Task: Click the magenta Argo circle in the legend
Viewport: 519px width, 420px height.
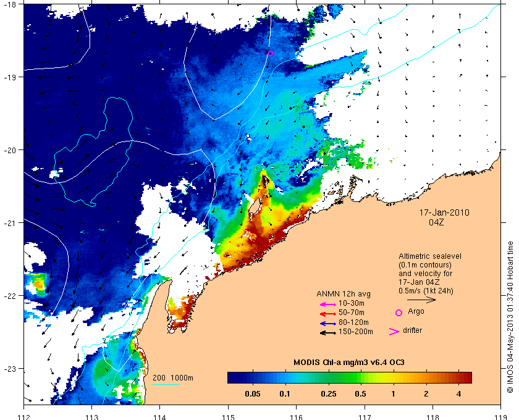Action: (x=399, y=313)
